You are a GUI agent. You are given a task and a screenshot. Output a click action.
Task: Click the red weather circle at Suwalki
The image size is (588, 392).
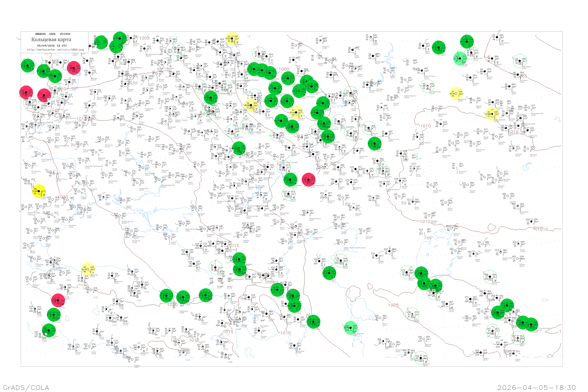tap(74, 68)
